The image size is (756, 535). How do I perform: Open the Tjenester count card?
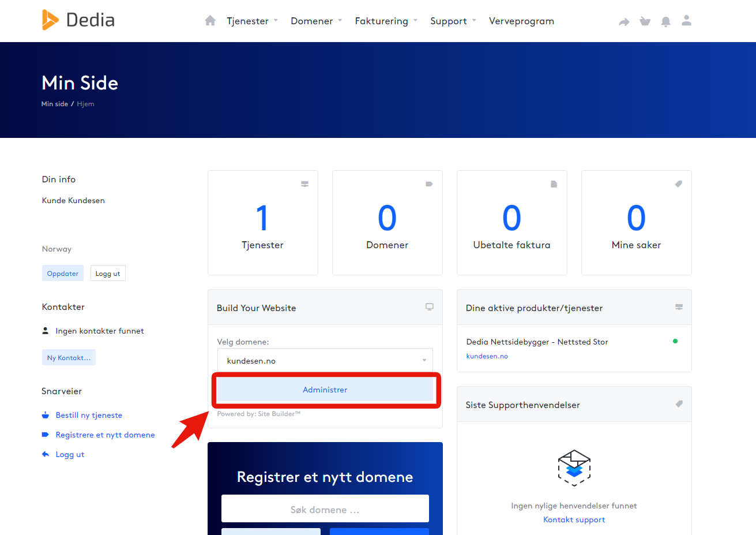click(263, 223)
